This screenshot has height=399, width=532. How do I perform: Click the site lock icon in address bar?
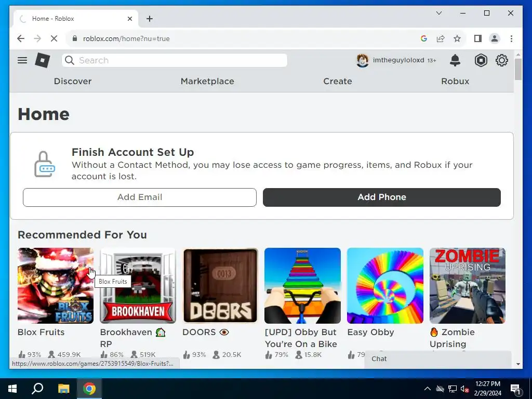pyautogui.click(x=75, y=38)
